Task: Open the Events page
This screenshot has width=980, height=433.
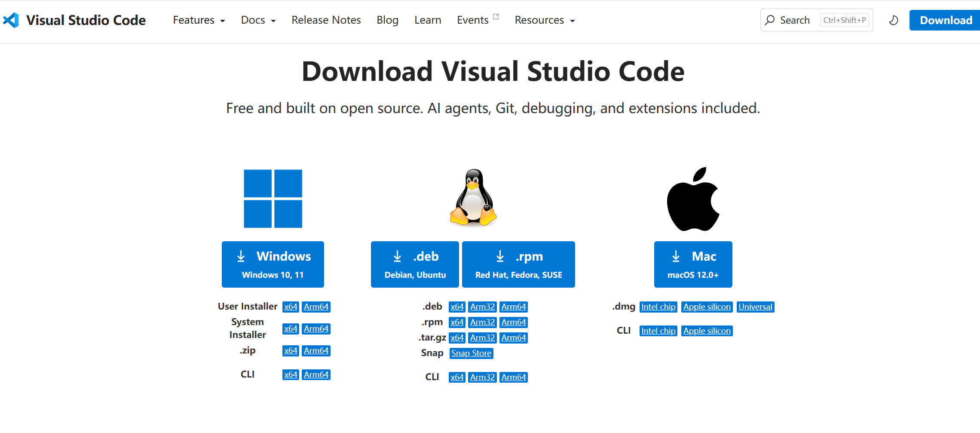Action: pos(473,20)
